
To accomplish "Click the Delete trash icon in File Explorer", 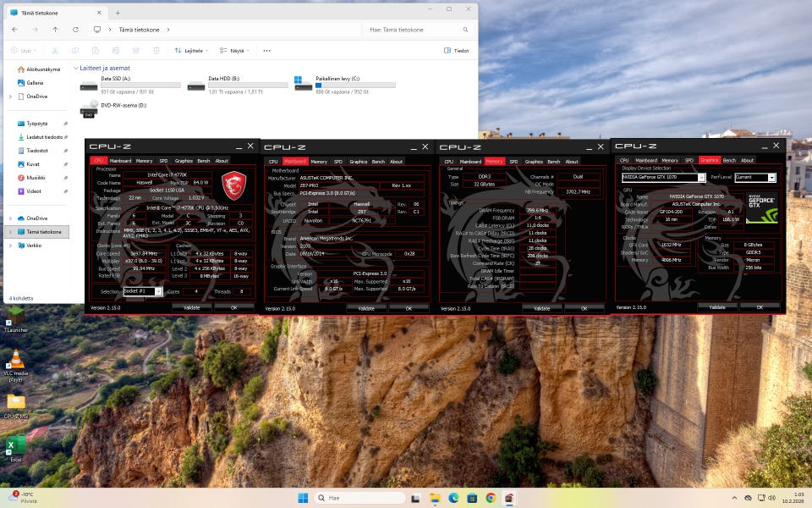I will click(156, 50).
